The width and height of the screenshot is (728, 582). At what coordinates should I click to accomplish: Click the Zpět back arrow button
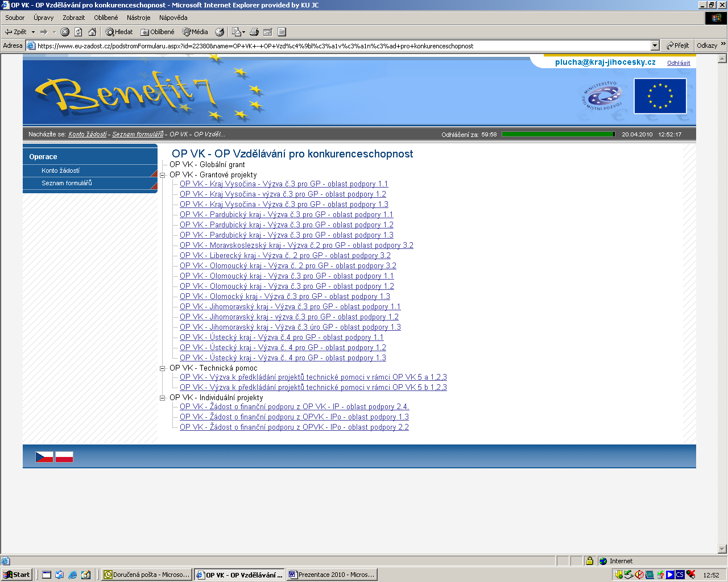[15, 32]
